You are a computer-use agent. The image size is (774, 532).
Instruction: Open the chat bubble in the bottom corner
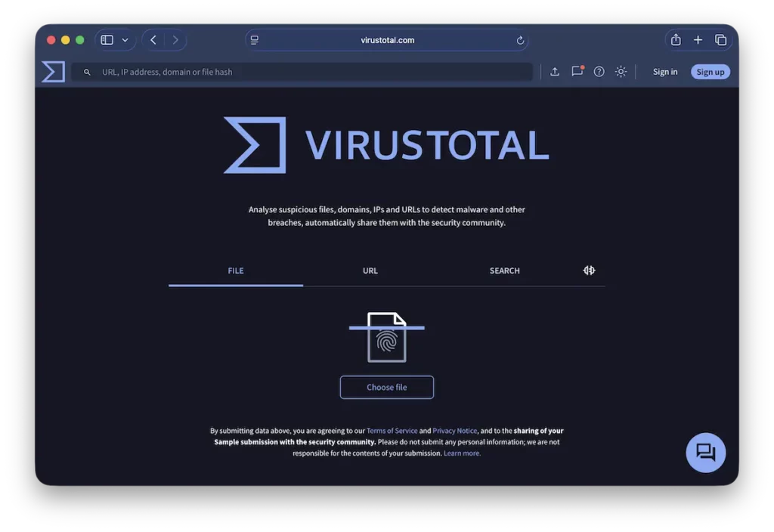[705, 452]
